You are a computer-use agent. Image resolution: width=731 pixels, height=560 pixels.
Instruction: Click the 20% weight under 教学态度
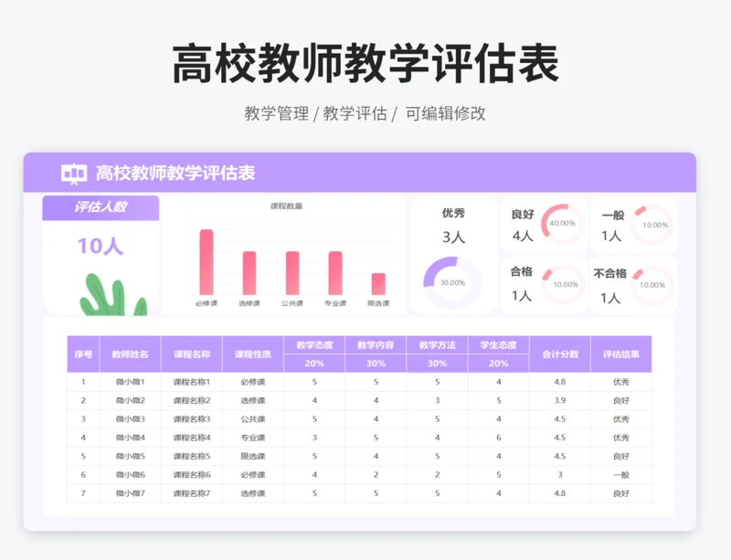[314, 364]
